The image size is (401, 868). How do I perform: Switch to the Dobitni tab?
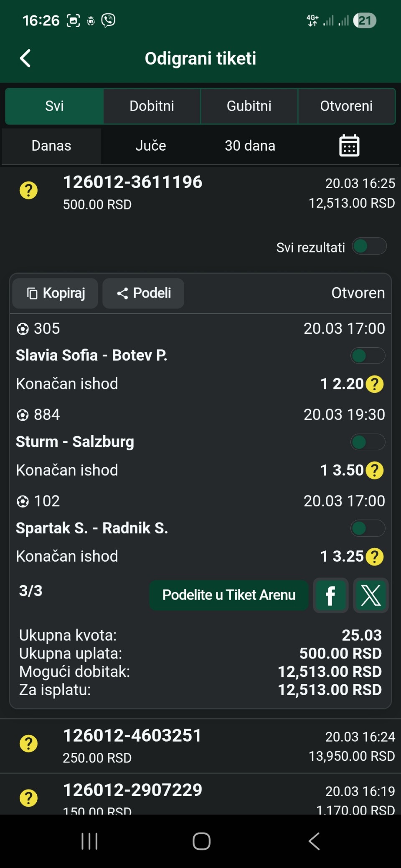[x=152, y=106]
